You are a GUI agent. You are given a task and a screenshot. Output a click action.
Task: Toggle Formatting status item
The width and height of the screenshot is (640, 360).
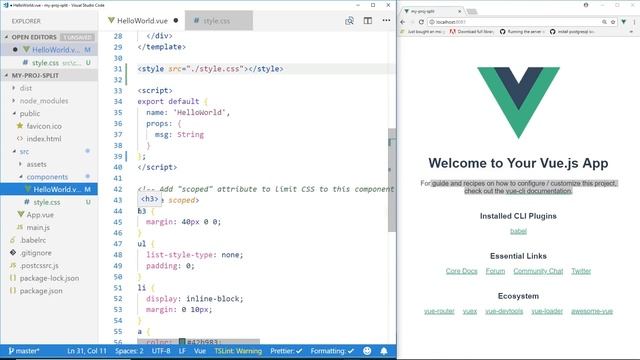332,351
